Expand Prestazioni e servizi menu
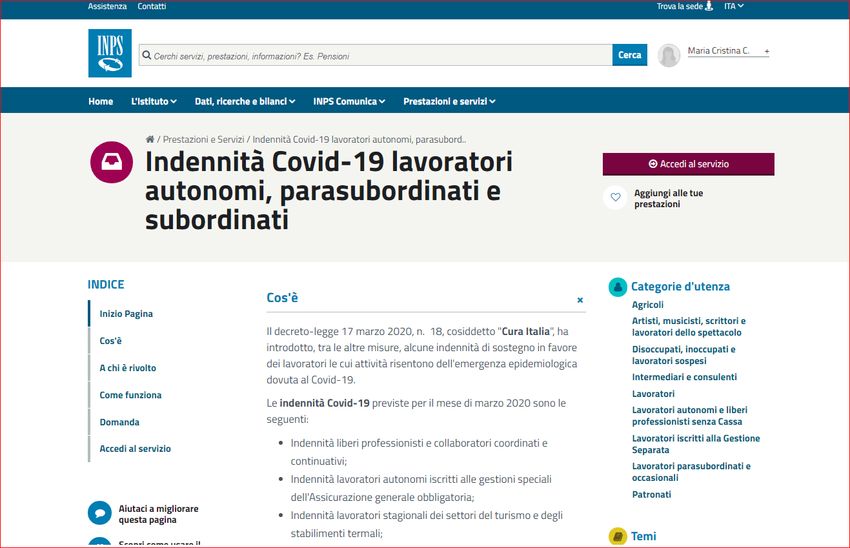 tap(449, 101)
